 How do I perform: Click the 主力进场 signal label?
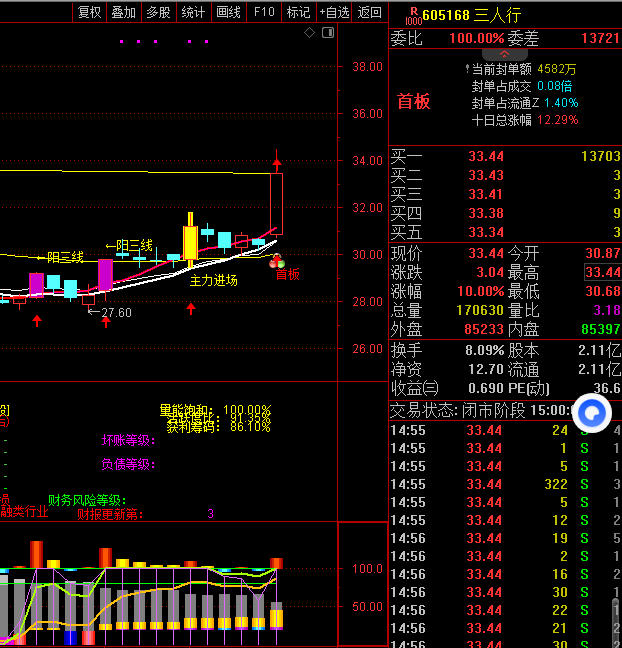point(213,281)
